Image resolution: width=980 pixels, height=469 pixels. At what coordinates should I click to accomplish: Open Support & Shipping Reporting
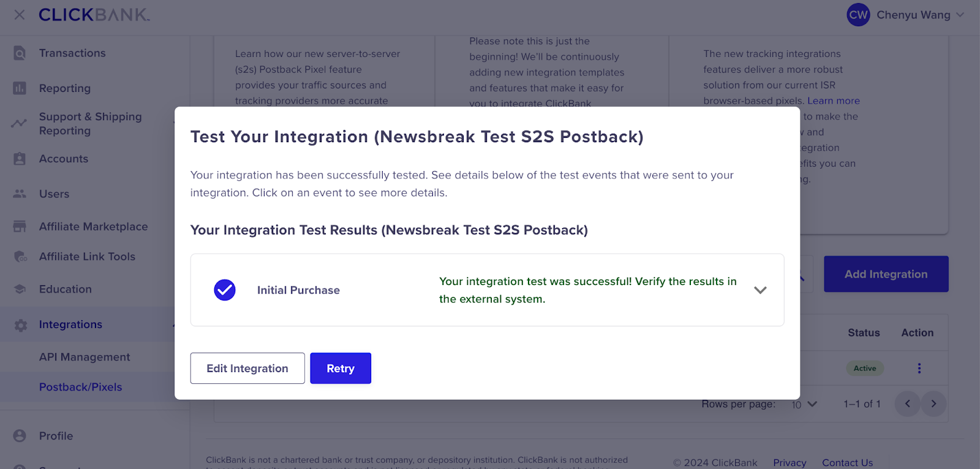pyautogui.click(x=91, y=123)
